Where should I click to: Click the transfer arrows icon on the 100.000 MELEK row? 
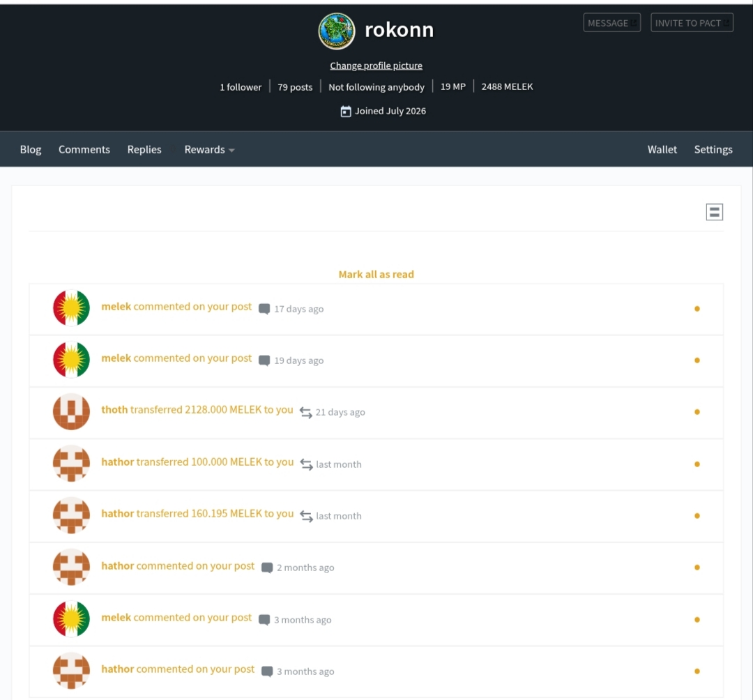point(306,464)
